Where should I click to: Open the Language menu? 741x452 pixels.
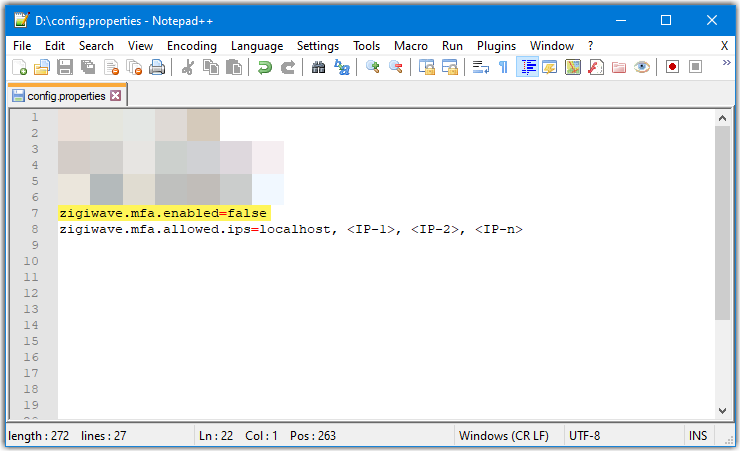click(256, 46)
